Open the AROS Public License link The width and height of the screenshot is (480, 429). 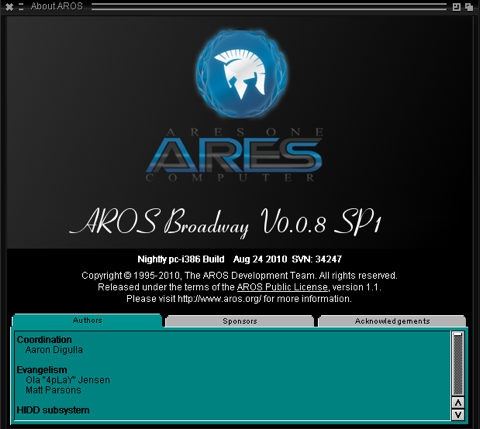click(x=282, y=287)
